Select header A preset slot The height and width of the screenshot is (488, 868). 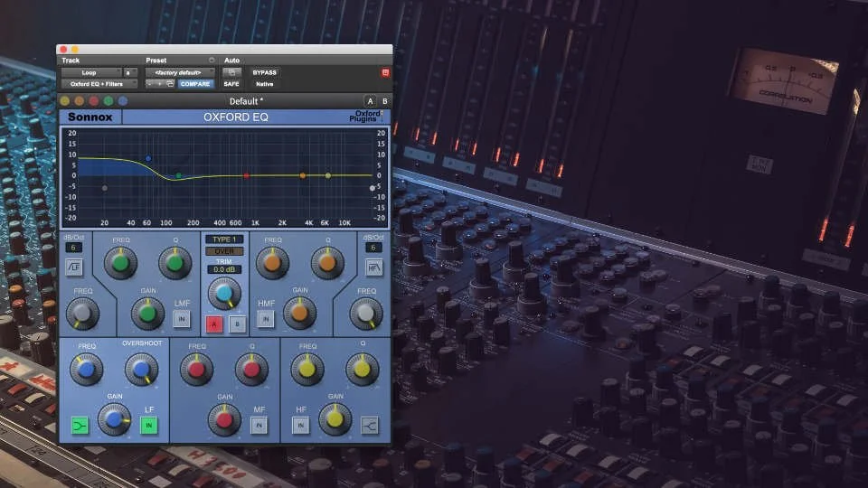pos(371,101)
